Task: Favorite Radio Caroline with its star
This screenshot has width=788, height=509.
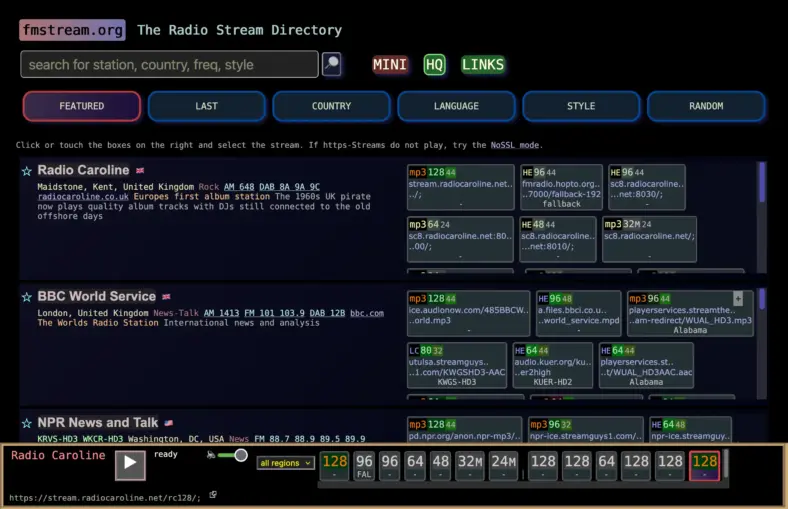Action: pos(27,171)
